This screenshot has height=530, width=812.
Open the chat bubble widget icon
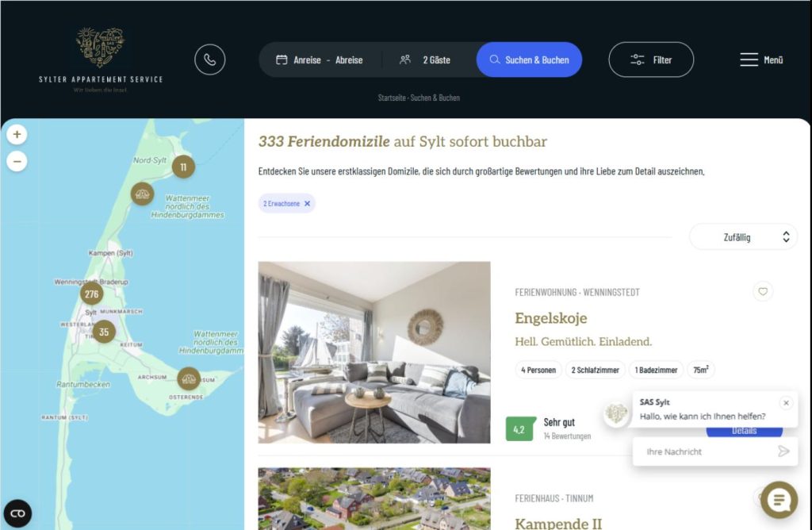coord(779,500)
